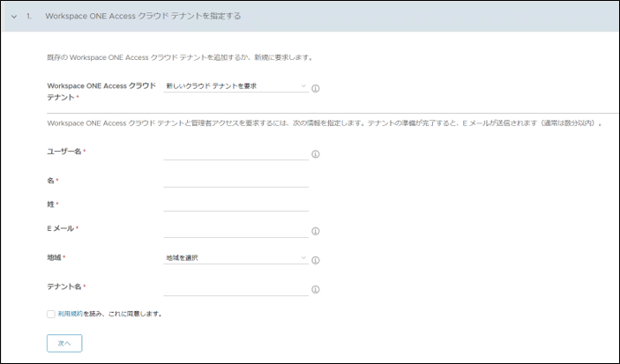Focus the 名 input field

[236, 181]
